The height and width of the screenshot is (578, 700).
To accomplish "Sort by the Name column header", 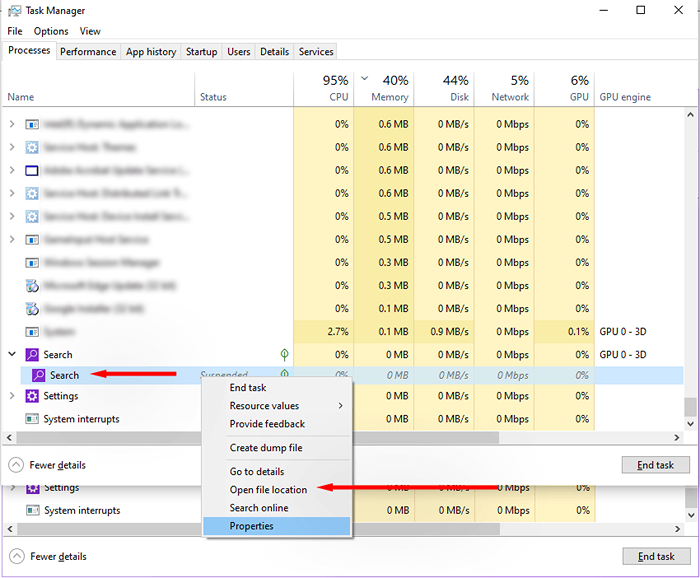I will point(98,89).
